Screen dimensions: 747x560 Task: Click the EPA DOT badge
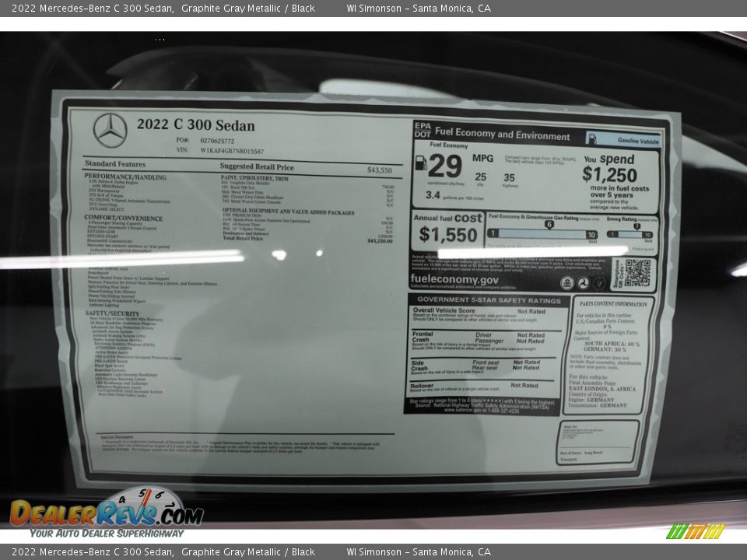423,130
